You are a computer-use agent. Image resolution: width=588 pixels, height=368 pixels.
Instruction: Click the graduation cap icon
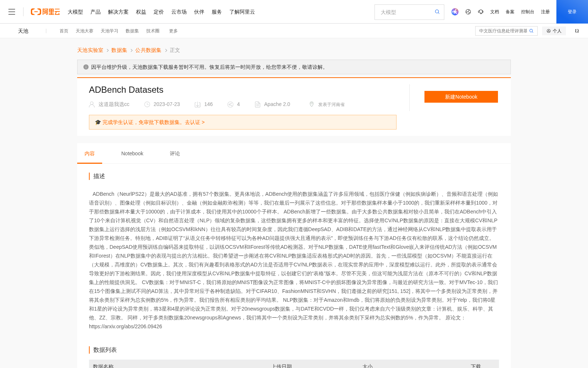pyautogui.click(x=98, y=122)
